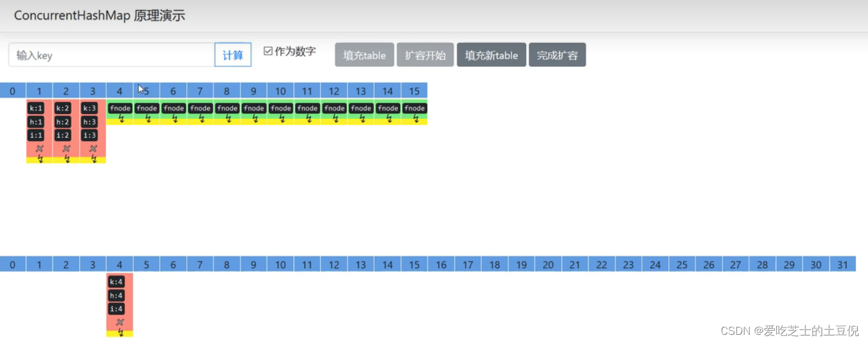Screen dimensions: 868x342
Task: Click the h:1 hash label
Action: pyautogui.click(x=36, y=122)
